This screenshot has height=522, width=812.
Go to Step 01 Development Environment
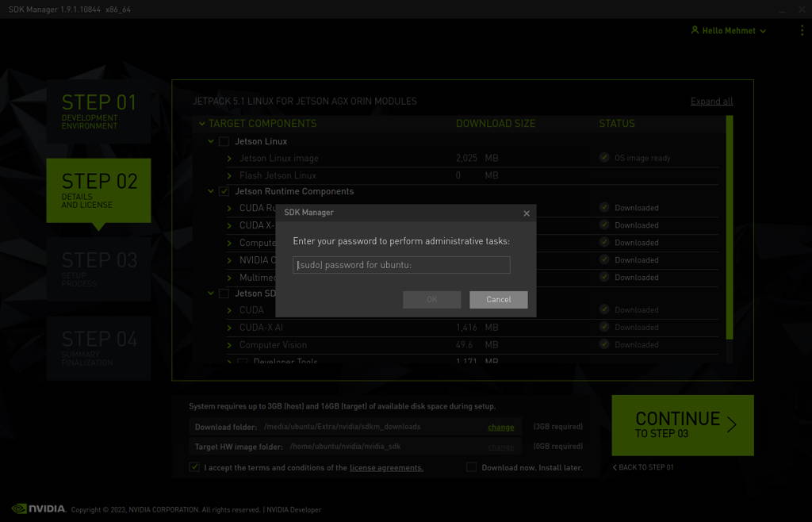98,111
